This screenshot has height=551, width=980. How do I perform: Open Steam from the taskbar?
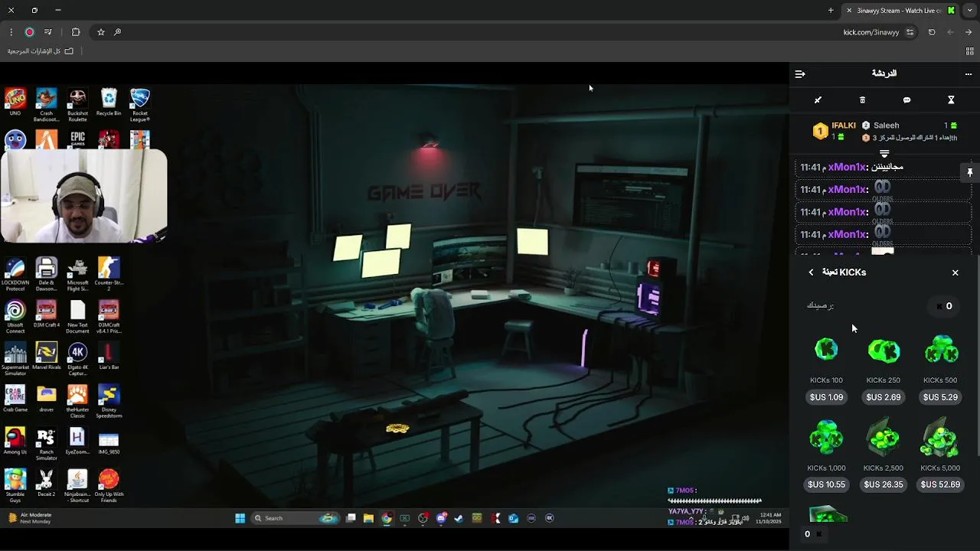point(459,518)
